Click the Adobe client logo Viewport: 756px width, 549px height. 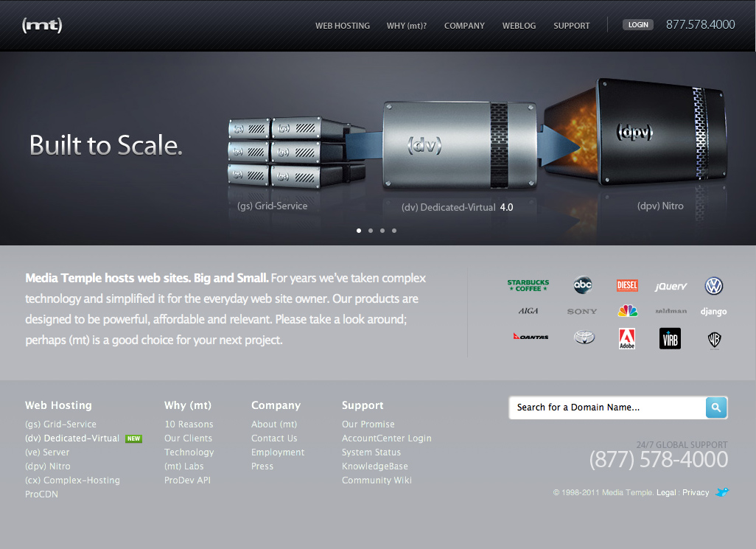[627, 338]
